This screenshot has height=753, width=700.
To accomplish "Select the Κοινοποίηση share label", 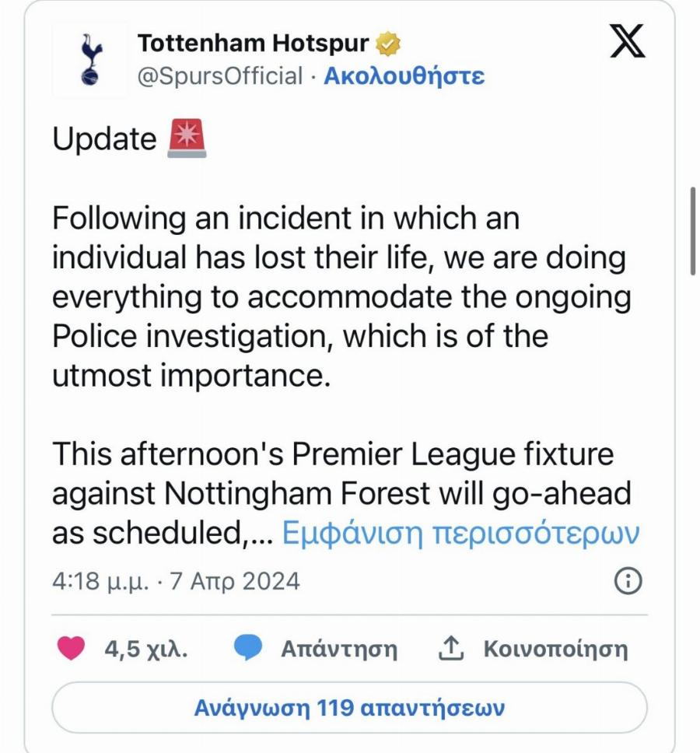I will 555,649.
